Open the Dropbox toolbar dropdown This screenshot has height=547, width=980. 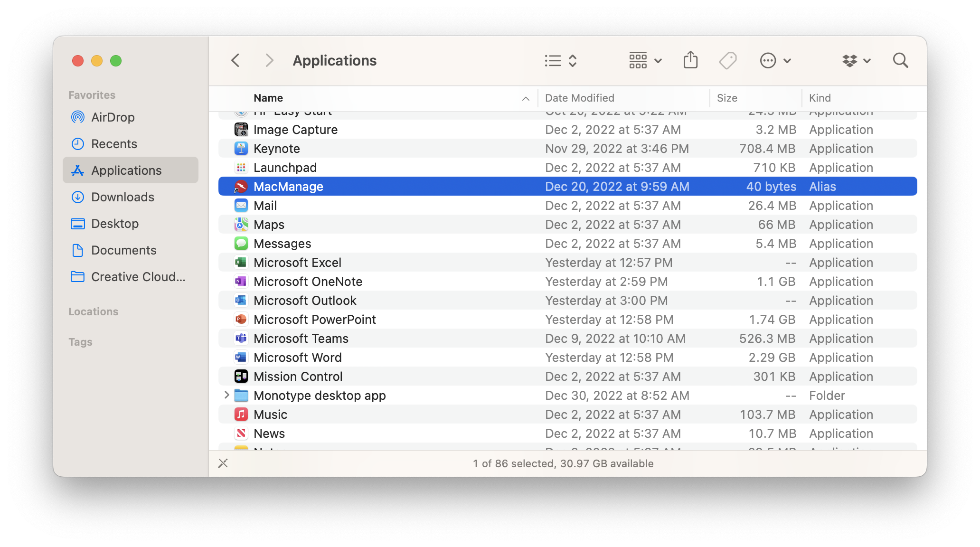click(857, 60)
